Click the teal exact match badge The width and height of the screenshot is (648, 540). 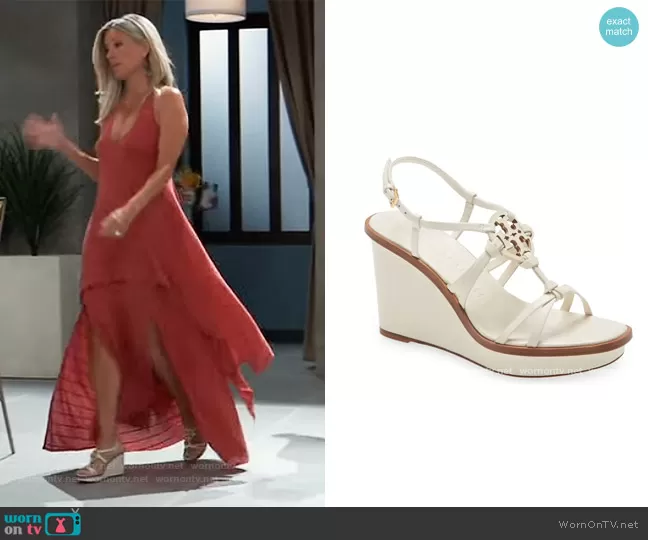(x=619, y=27)
